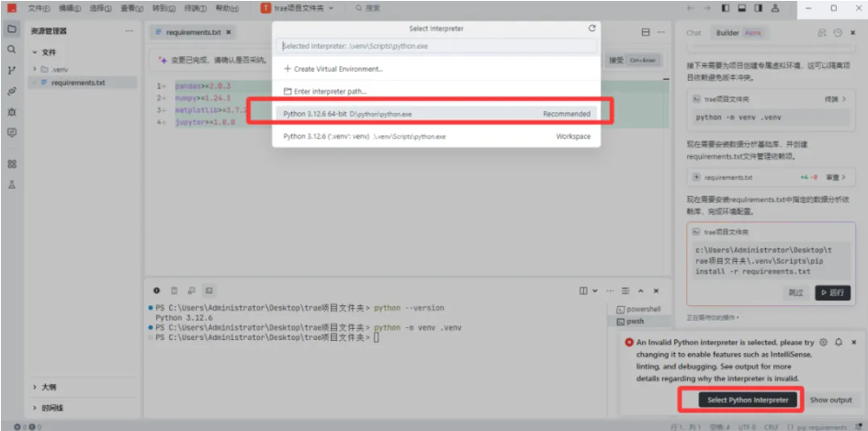Image resolution: width=868 pixels, height=431 pixels.
Task: Open the Search view in activity bar
Action: click(12, 50)
